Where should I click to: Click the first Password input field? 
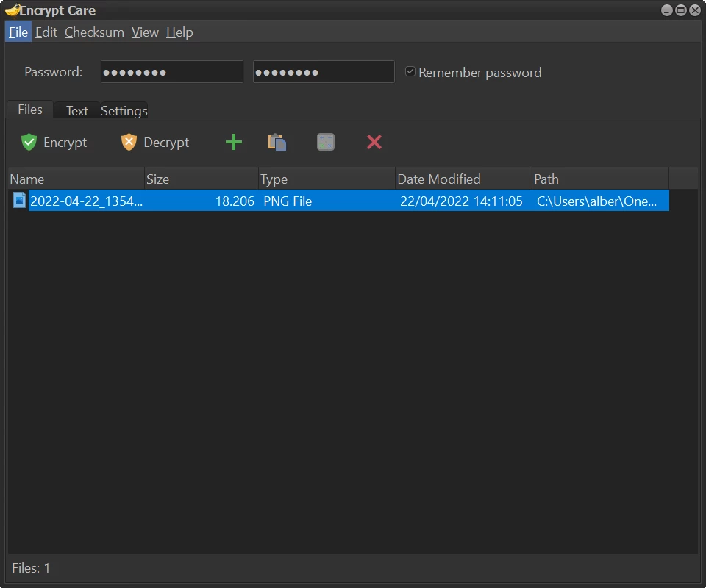[x=172, y=72]
